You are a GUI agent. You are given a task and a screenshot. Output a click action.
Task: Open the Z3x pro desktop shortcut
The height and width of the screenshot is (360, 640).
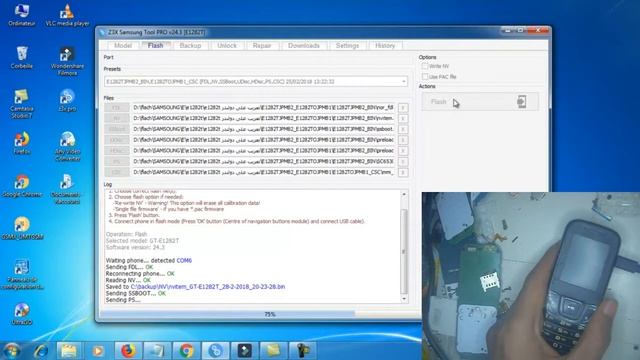(67, 100)
